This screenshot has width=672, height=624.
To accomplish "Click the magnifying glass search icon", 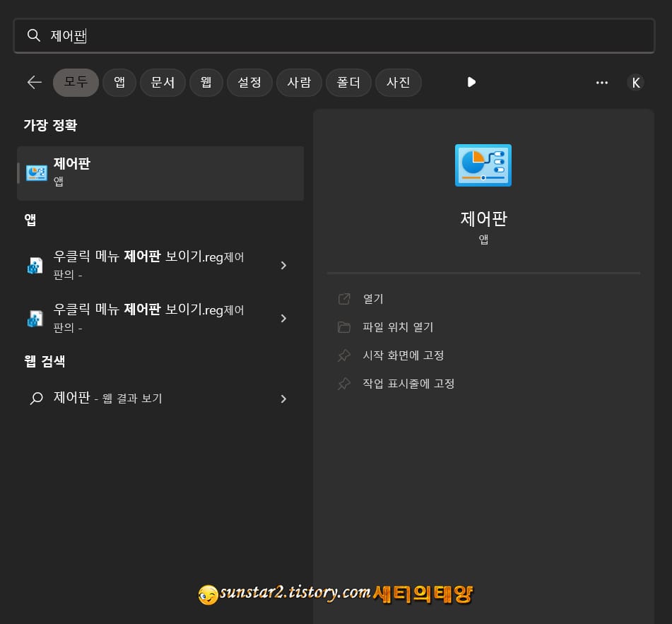I will 34,35.
